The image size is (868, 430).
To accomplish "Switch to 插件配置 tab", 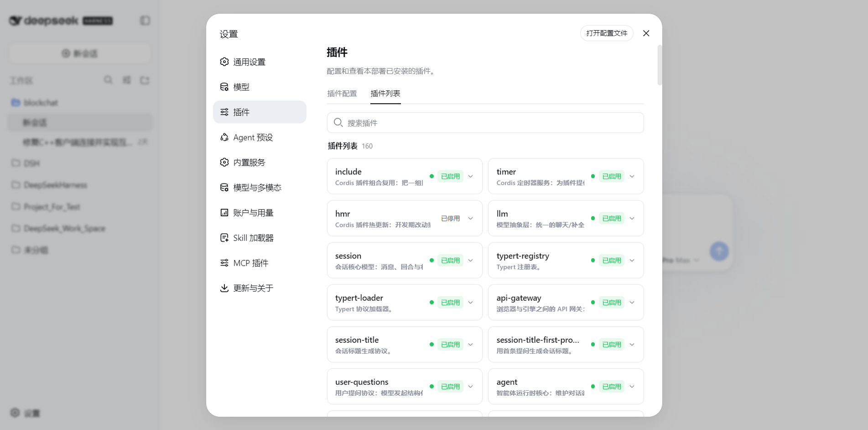I will point(342,94).
